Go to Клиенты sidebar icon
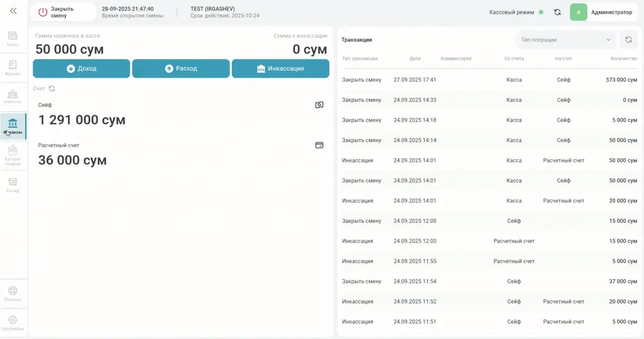Screen dimensions: 644x339 click(13, 97)
